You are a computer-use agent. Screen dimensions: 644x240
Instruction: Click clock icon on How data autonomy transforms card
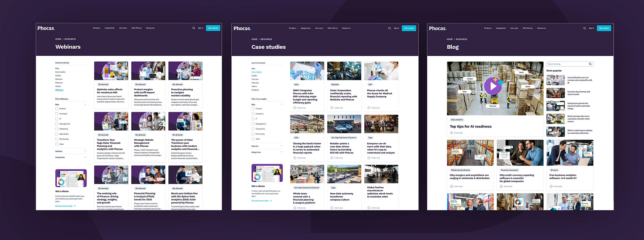(x=331, y=208)
